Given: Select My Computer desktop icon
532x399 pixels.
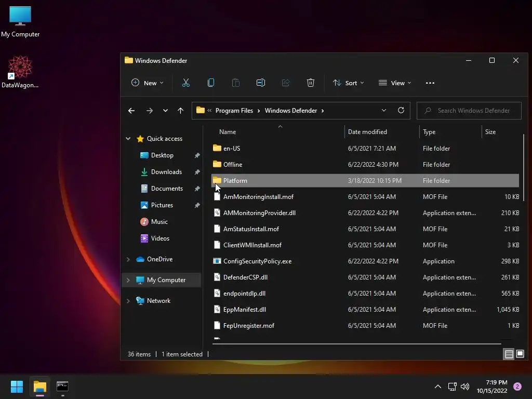Looking at the screenshot, I should pos(20,22).
